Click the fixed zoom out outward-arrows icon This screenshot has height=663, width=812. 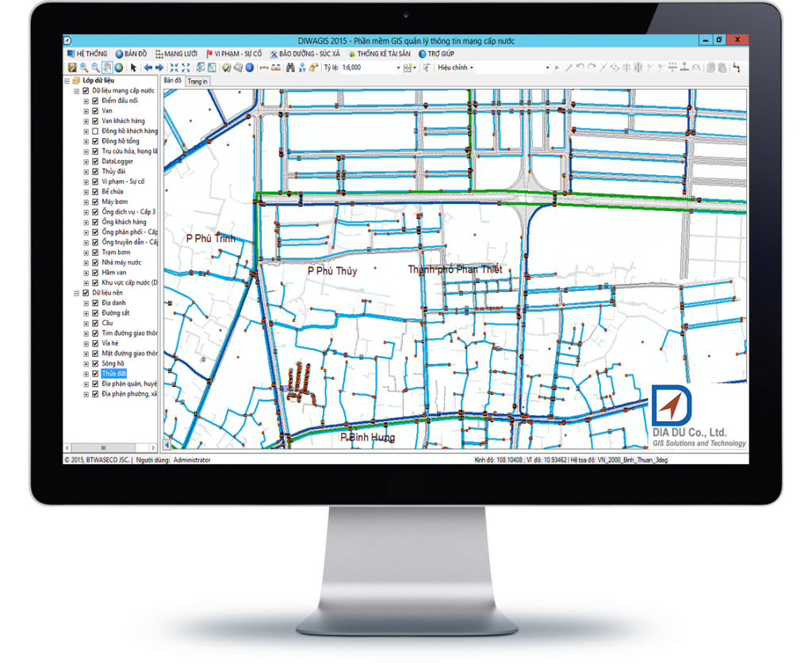[x=186, y=67]
